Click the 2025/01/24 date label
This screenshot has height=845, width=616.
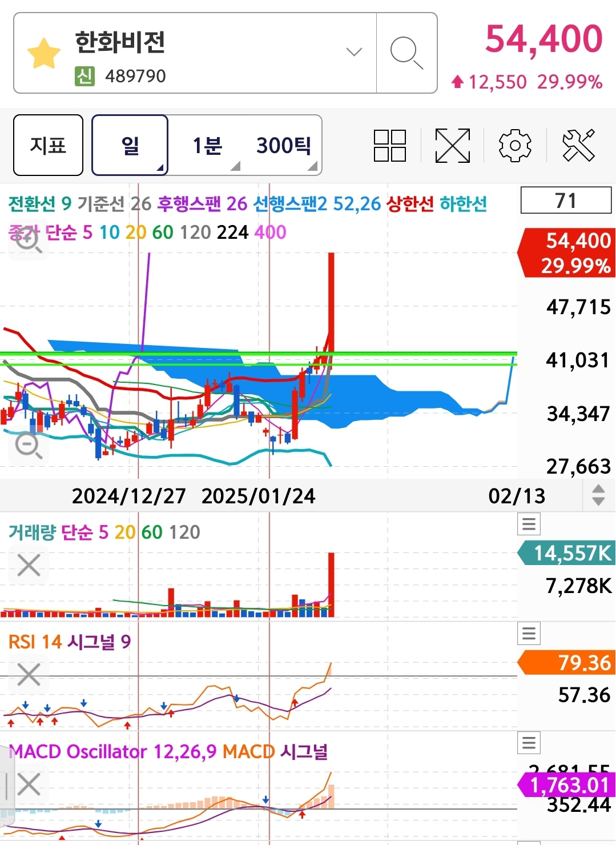pyautogui.click(x=258, y=495)
